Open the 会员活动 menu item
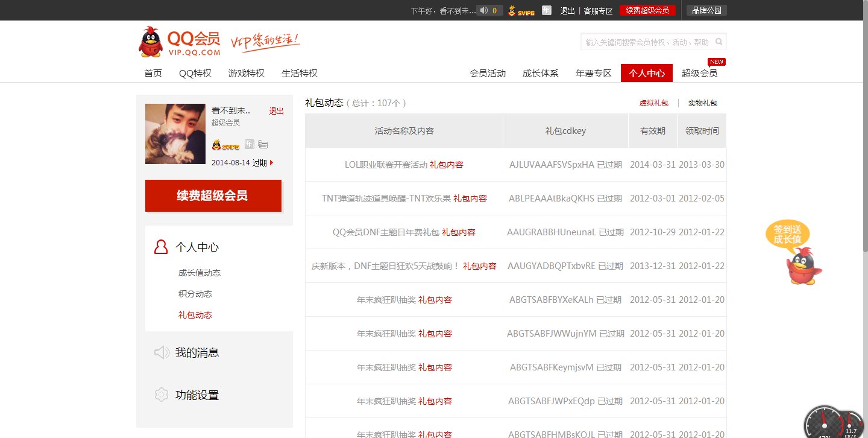The height and width of the screenshot is (438, 868). coord(488,73)
